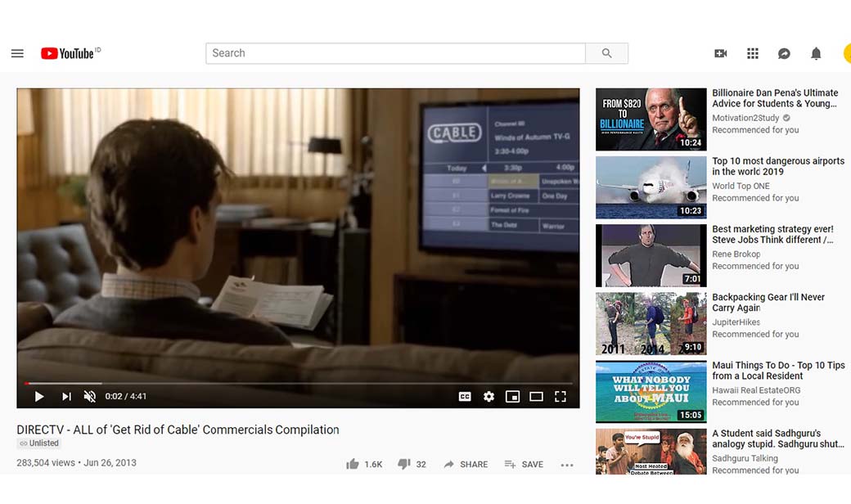Click the search magnifier button
The height and width of the screenshot is (504, 851).
607,53
